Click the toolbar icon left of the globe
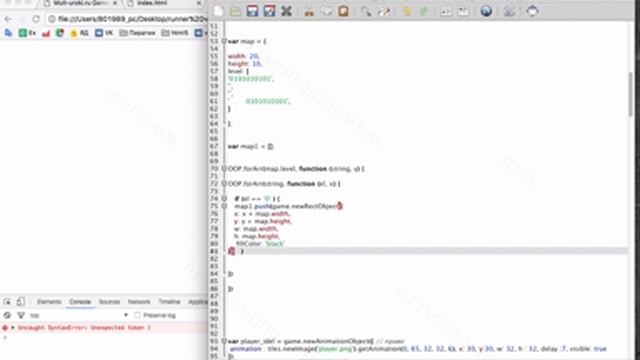The image size is (640, 360). tap(463, 11)
